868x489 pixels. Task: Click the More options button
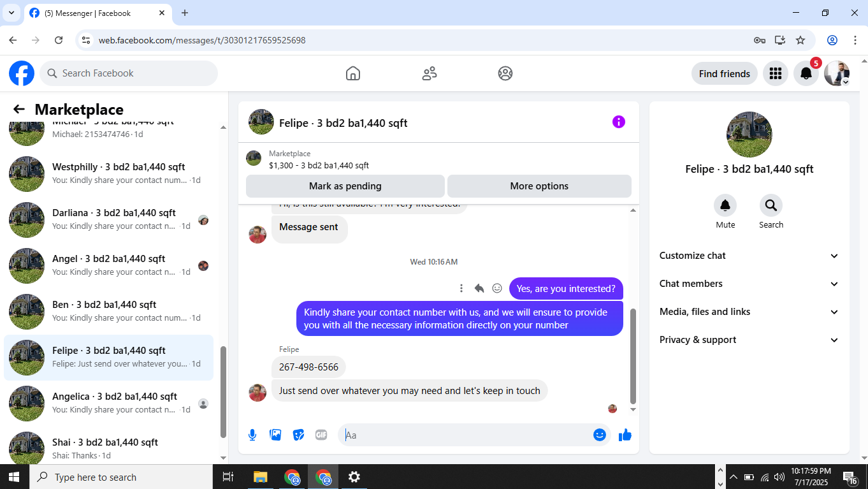539,186
